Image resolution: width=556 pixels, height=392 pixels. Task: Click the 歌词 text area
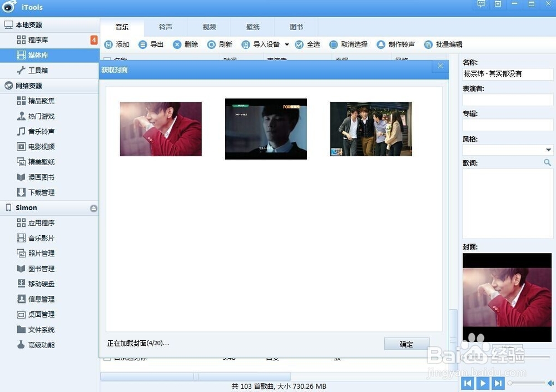(x=508, y=204)
